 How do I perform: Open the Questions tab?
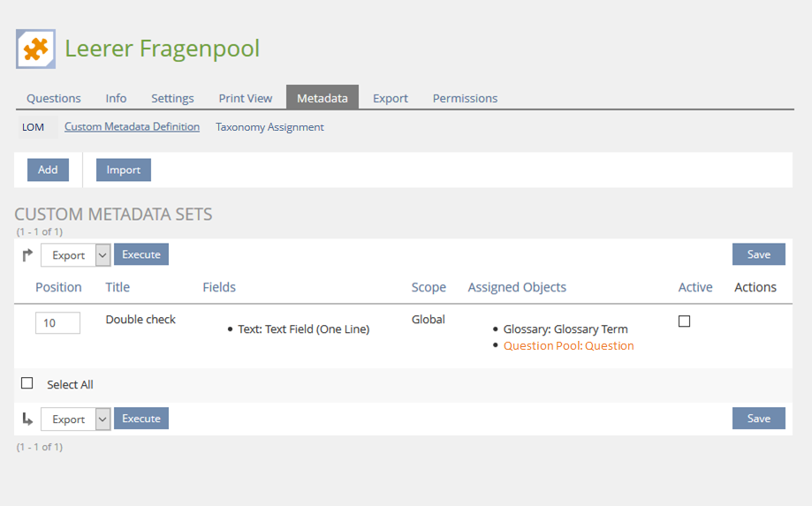click(x=54, y=98)
